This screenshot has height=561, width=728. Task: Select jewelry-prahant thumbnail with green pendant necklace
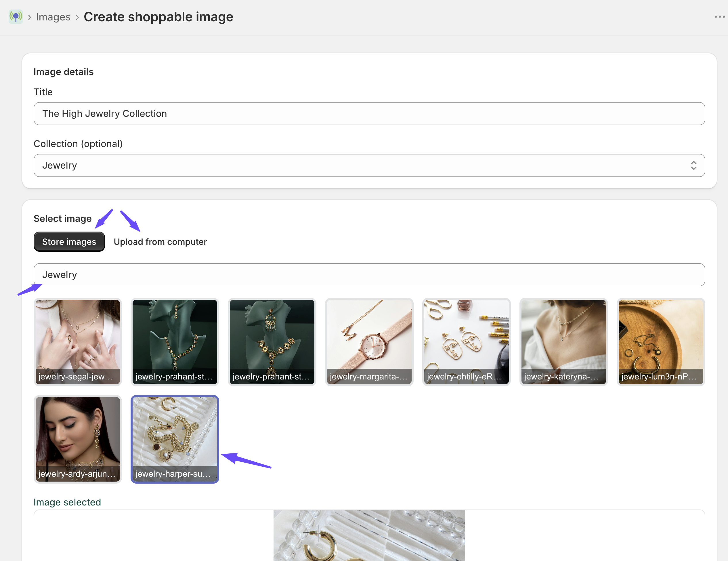[x=175, y=342]
